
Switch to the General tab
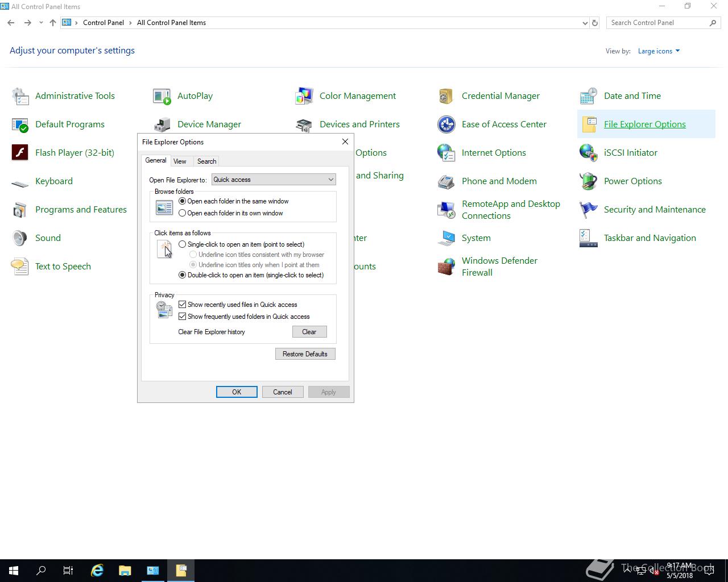(156, 161)
